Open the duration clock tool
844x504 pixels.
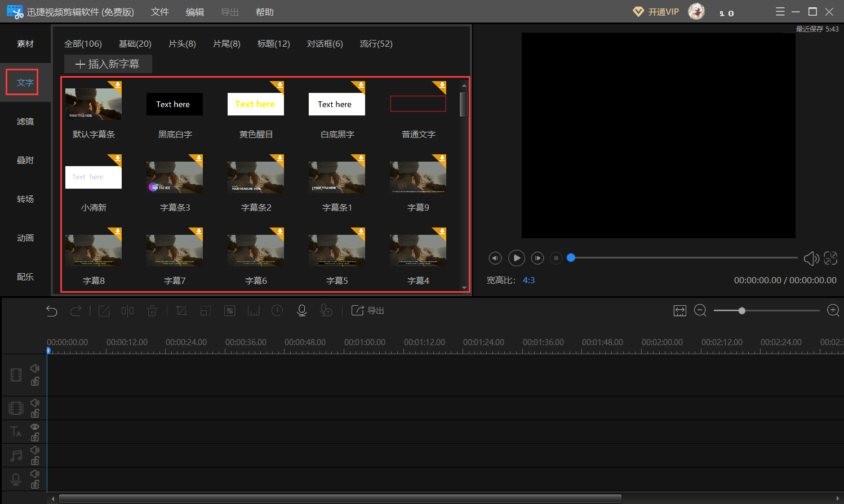pyautogui.click(x=277, y=311)
